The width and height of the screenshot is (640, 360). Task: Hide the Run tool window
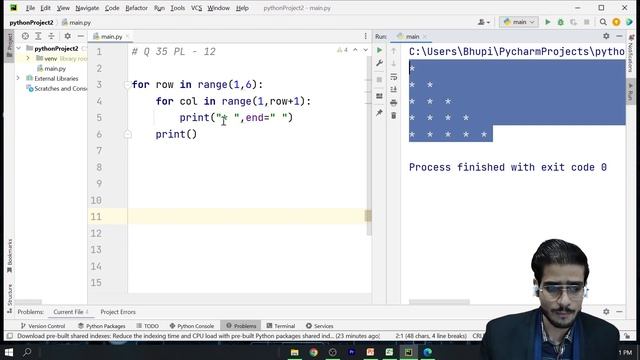(619, 36)
